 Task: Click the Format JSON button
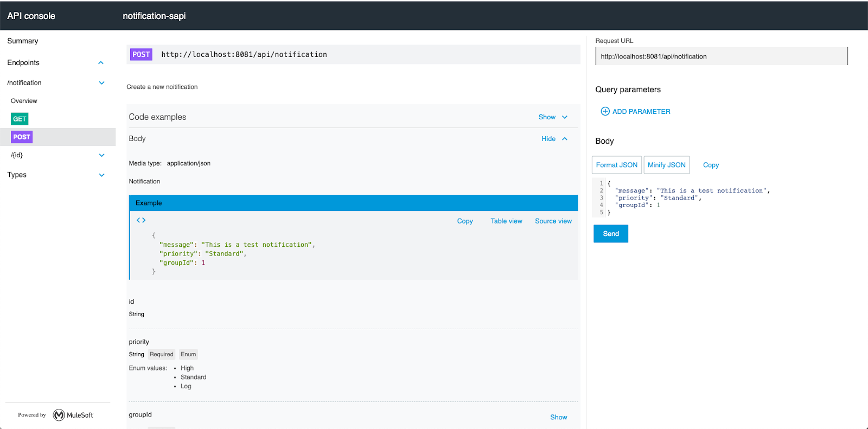(x=616, y=165)
